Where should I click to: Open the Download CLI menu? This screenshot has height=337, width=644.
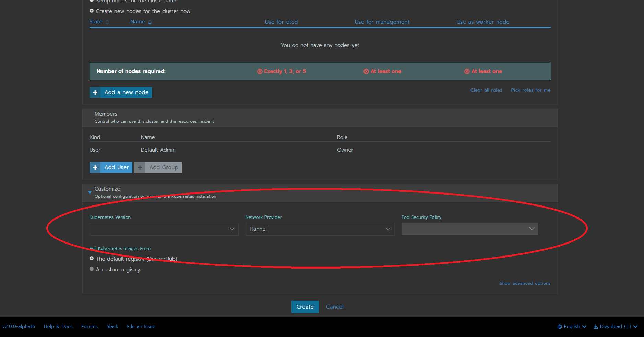[616, 326]
